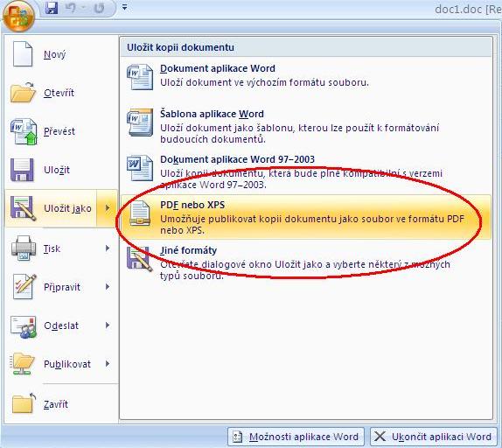
Task: Expand the Publikovat submenu arrow
Action: coord(108,364)
